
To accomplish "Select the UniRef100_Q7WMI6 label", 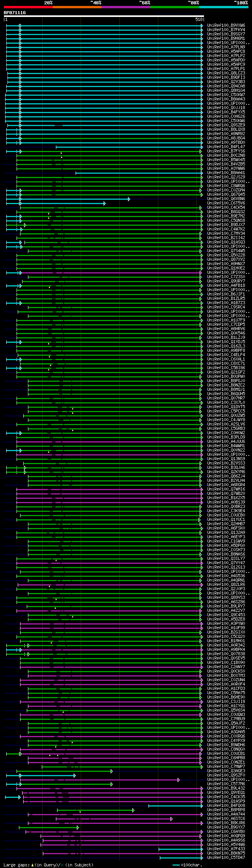I will (226, 489).
